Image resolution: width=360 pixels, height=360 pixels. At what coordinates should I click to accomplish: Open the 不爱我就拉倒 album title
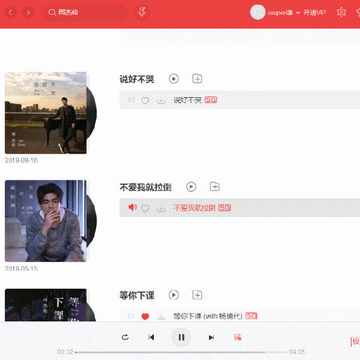pos(145,187)
